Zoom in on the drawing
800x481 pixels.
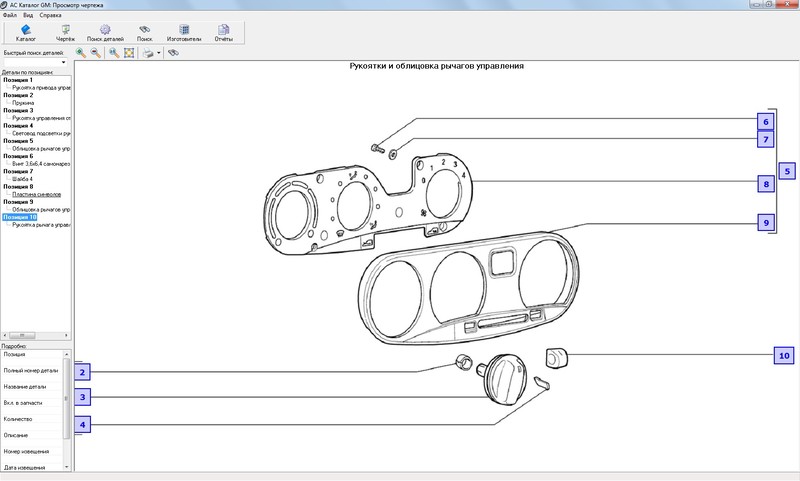point(80,52)
